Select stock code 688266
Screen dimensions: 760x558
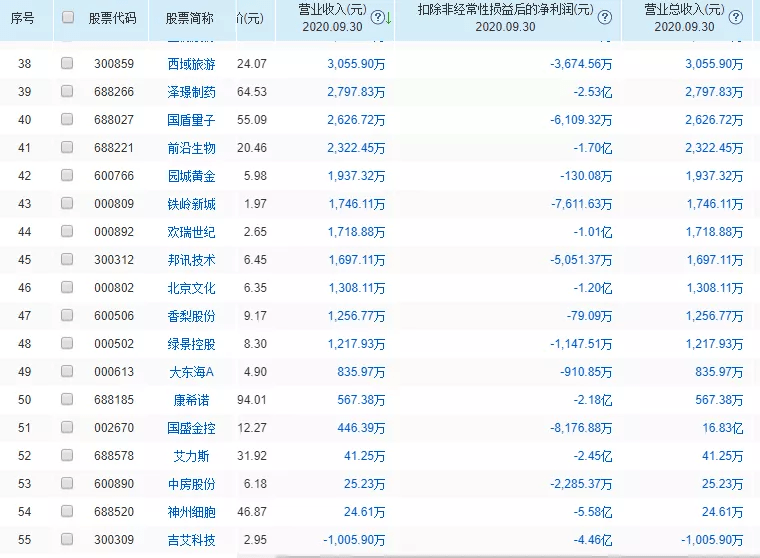(114, 92)
